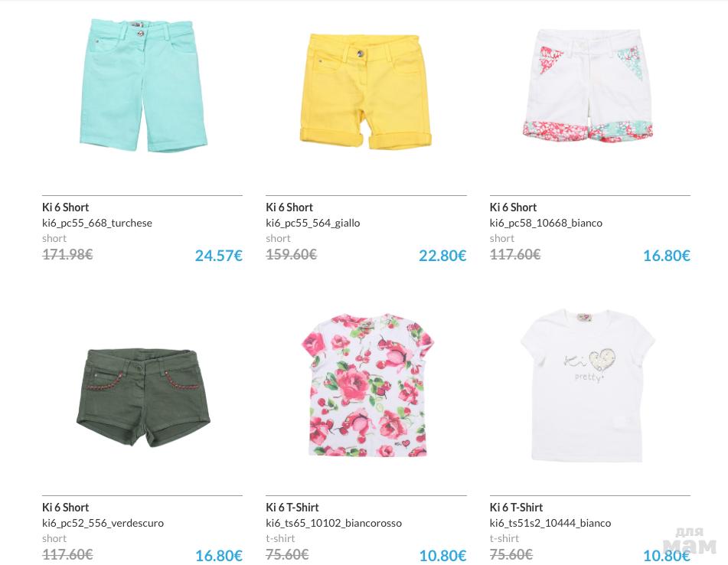Click the Ki 6 T-Shirt title above ki6_ts65_10102_biancorosso
728x565 pixels.
[292, 508]
